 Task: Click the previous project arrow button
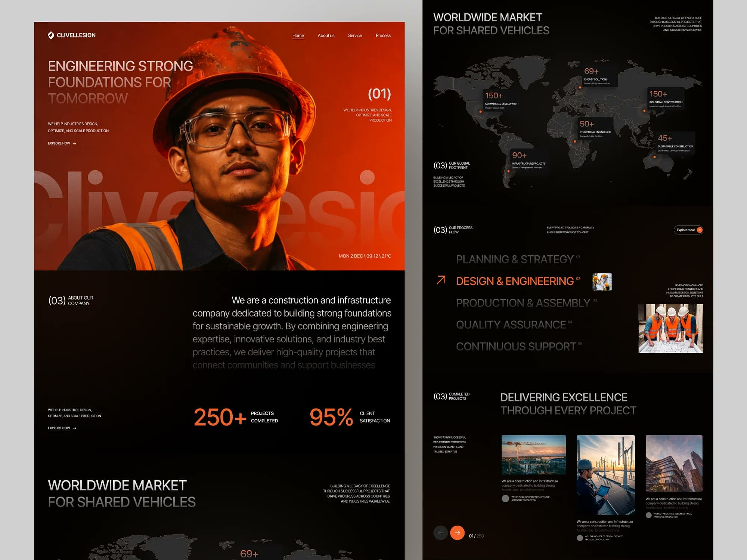click(441, 533)
